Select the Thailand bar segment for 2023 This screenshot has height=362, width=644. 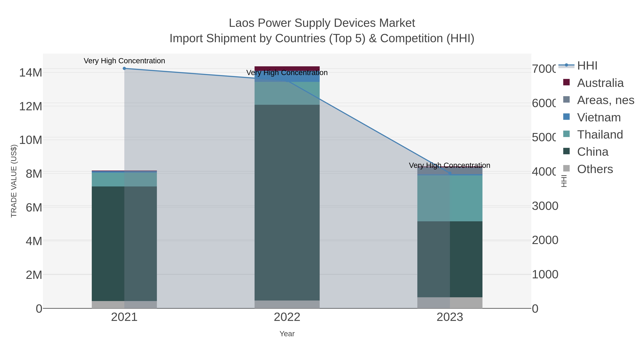pyautogui.click(x=450, y=198)
